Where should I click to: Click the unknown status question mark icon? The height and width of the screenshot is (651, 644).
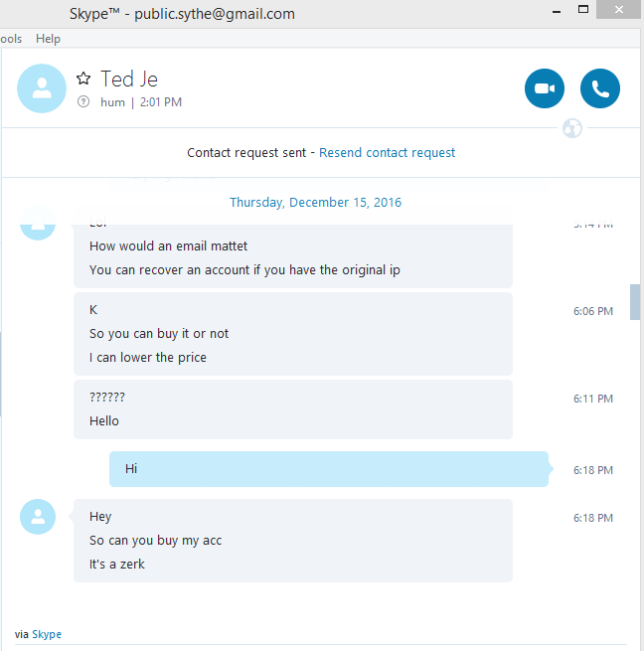tap(83, 101)
